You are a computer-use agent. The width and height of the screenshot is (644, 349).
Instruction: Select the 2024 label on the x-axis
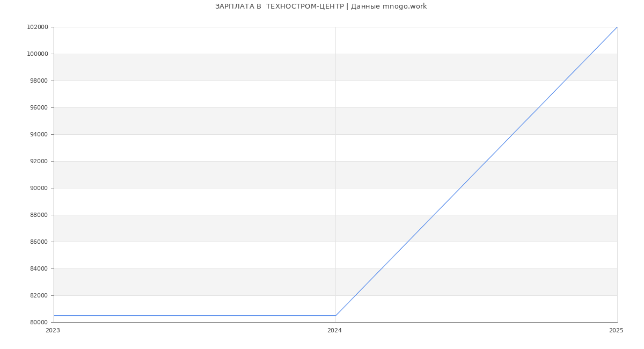click(334, 331)
